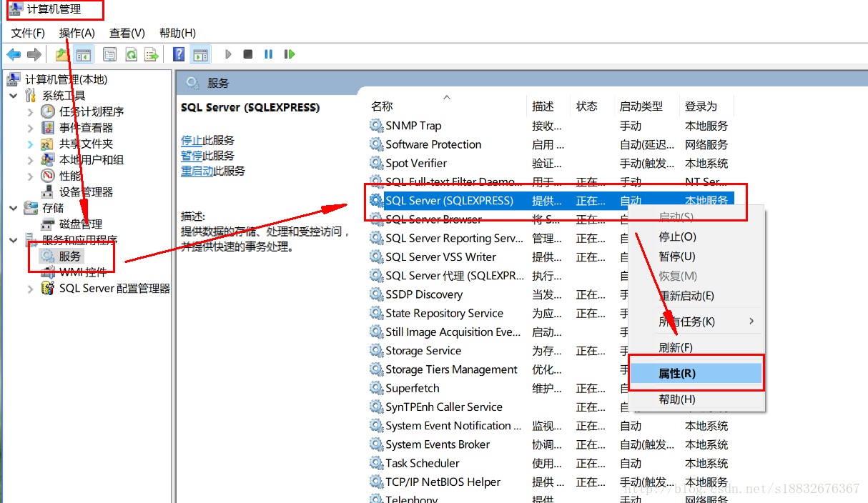
Task: Choose 停止(O) in the context menu
Action: coord(677,236)
